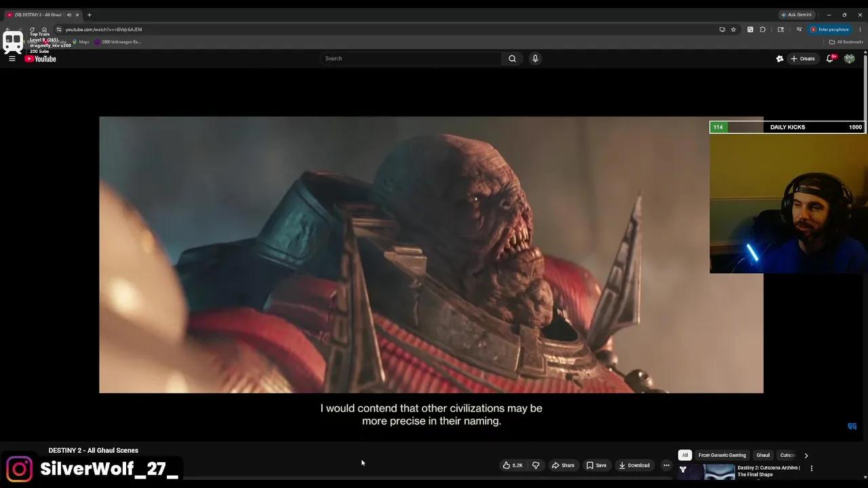Save the video to a playlist
Viewport: 868px width, 488px height.
pyautogui.click(x=597, y=465)
